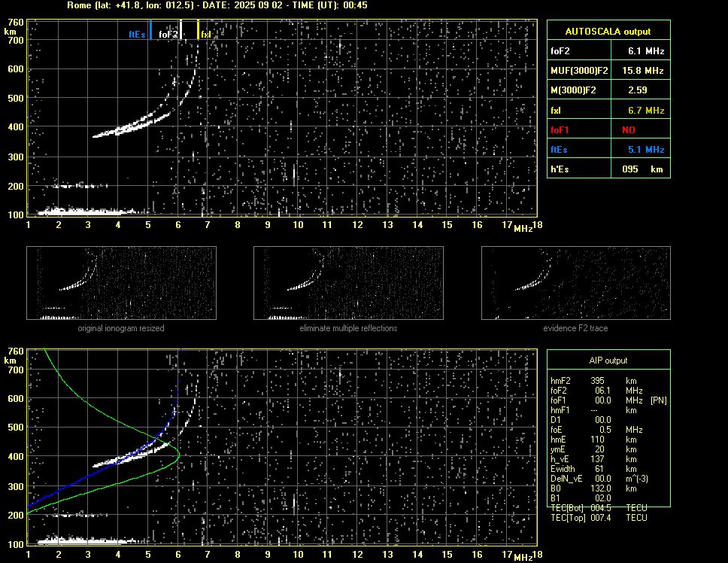Click the white foF2 marker label
This screenshot has height=563, width=728.
168,35
